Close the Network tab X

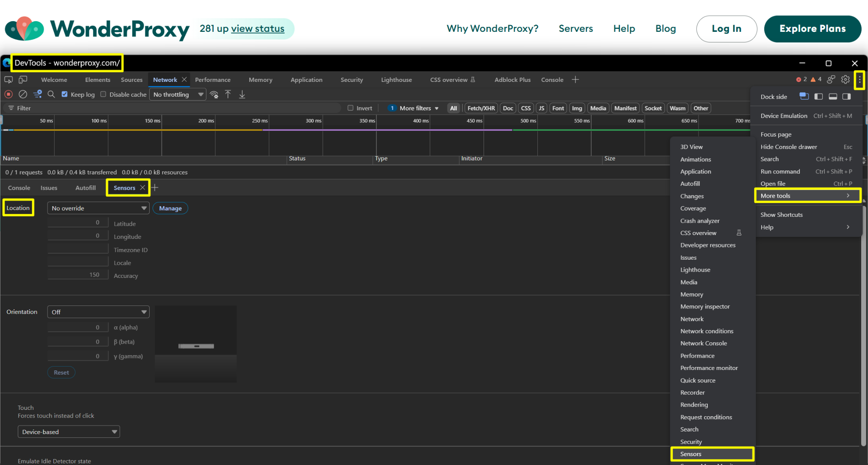coord(184,79)
